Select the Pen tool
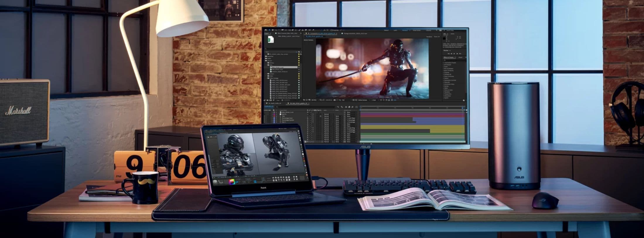 click(x=293, y=30)
